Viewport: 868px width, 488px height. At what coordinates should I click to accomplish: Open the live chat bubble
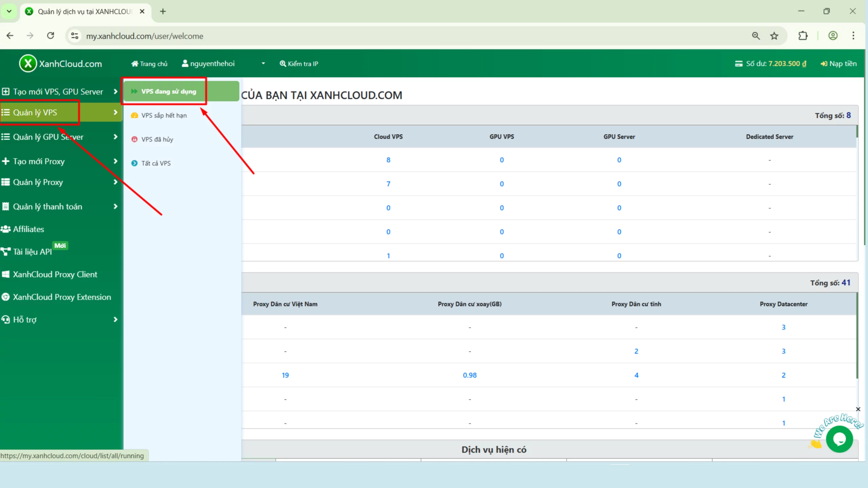tap(840, 439)
